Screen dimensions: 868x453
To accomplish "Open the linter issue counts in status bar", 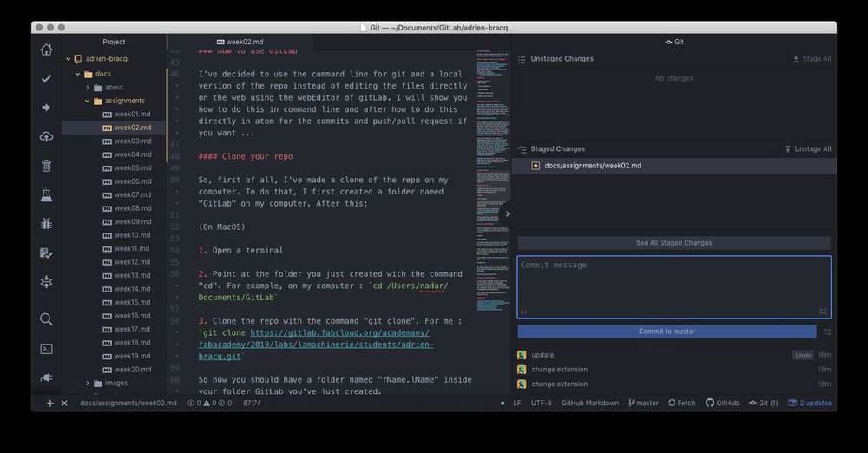I will click(x=210, y=404).
